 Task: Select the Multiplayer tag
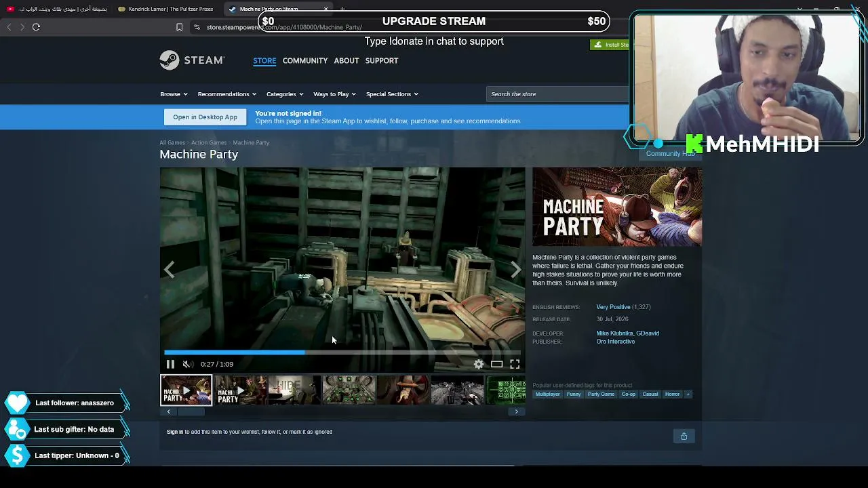(x=548, y=394)
